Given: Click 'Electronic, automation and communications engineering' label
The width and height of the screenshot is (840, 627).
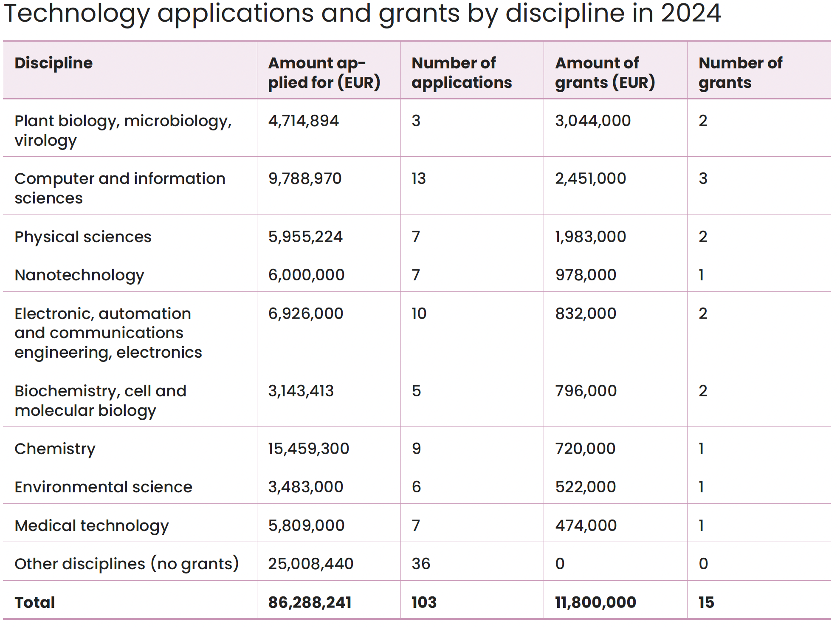Looking at the screenshot, I should coord(108,333).
